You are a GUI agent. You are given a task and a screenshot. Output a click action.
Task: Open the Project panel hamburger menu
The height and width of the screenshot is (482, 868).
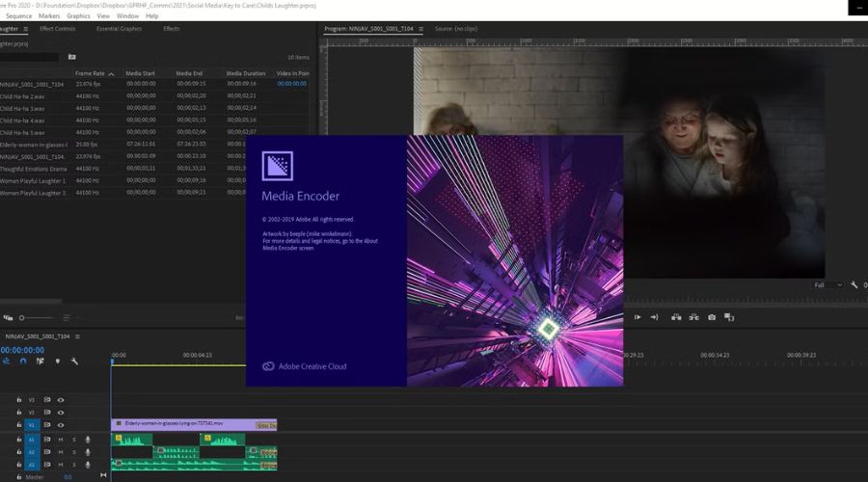pyautogui.click(x=25, y=29)
